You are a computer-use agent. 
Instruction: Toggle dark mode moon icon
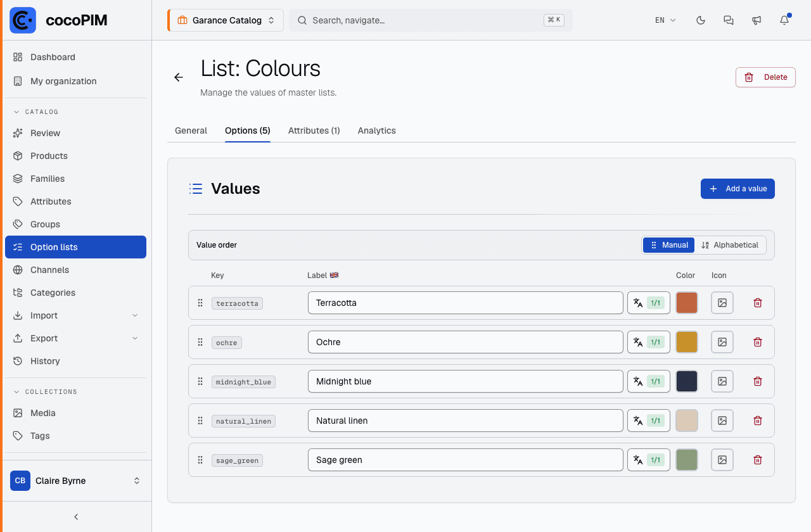pyautogui.click(x=701, y=20)
